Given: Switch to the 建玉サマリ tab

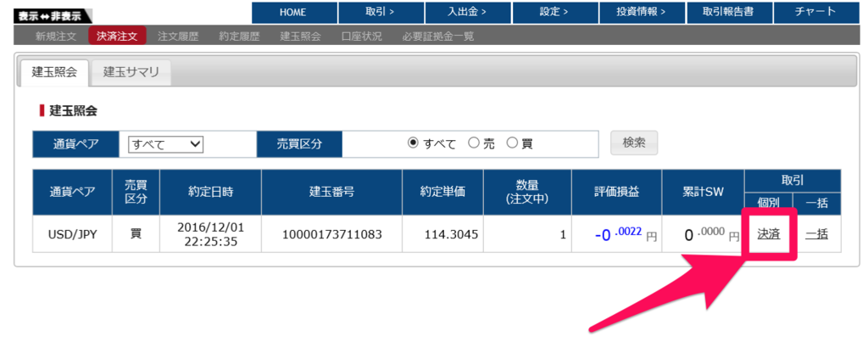Looking at the screenshot, I should coord(131,72).
